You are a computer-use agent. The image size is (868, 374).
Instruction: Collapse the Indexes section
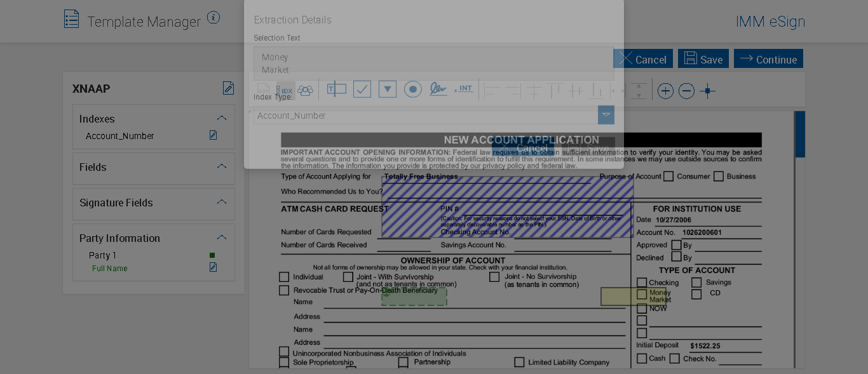tap(222, 118)
